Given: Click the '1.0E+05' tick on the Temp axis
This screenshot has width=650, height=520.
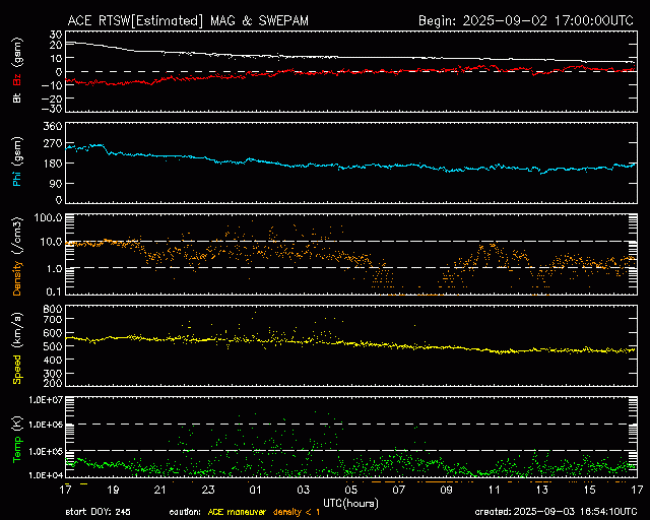Looking at the screenshot, I should click(x=46, y=451).
